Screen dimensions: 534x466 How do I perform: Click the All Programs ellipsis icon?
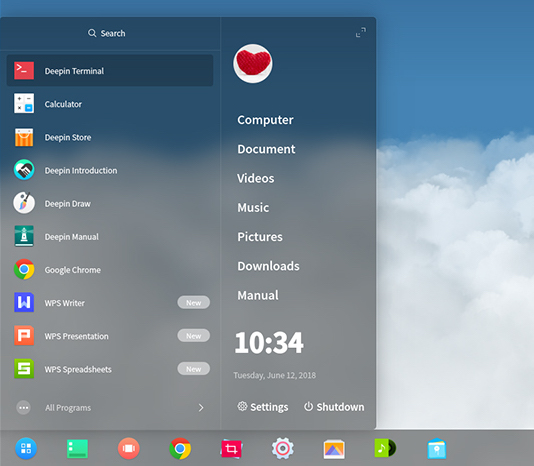(23, 407)
